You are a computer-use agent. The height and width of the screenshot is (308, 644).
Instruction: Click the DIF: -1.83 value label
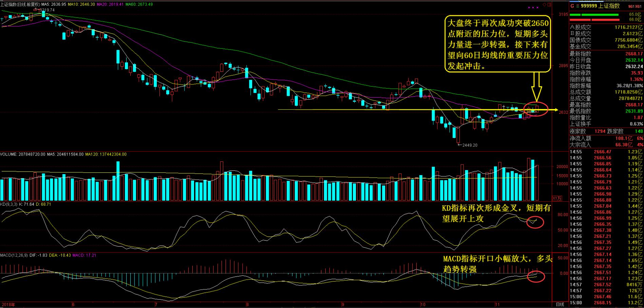[x=38, y=255]
